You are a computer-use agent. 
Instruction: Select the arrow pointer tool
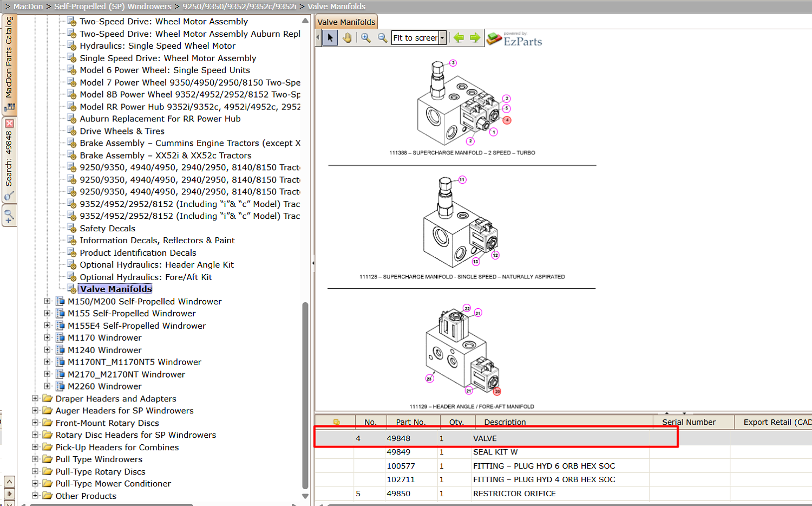330,37
